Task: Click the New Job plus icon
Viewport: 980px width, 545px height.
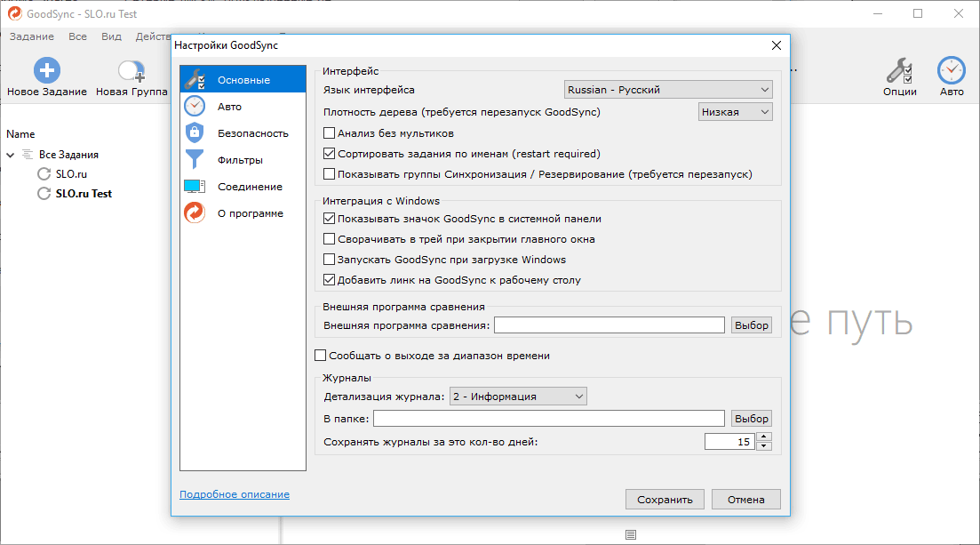Action: 47,70
